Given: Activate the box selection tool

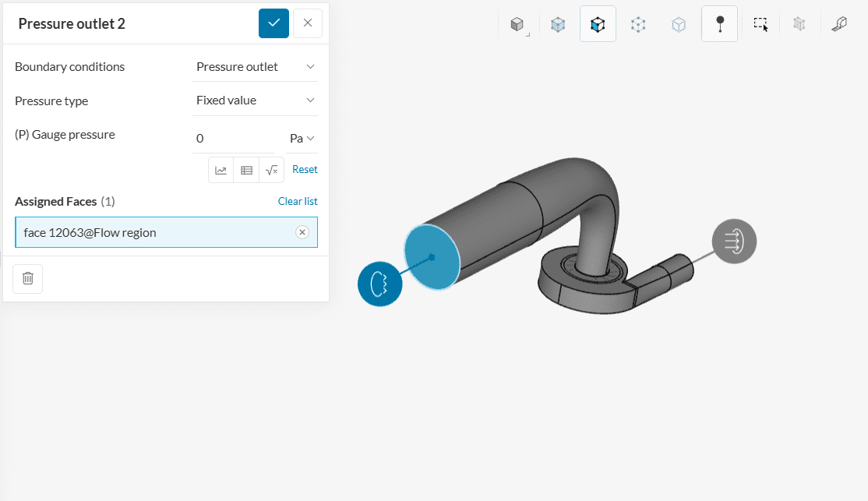Looking at the screenshot, I should pos(760,25).
